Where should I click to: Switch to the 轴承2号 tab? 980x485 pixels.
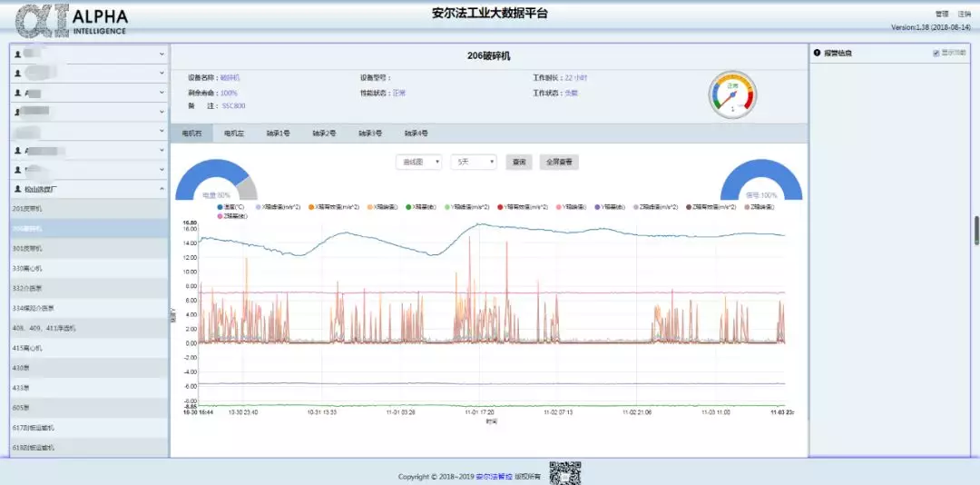coord(326,134)
